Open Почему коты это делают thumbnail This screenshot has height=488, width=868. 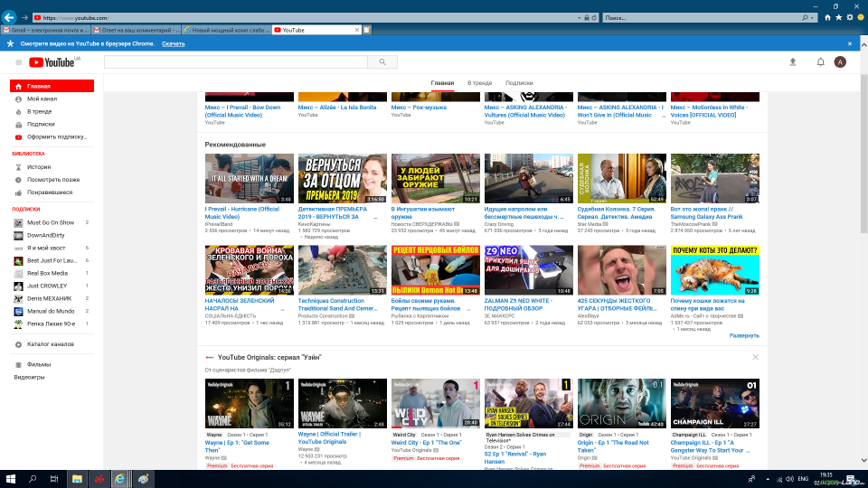pyautogui.click(x=714, y=270)
